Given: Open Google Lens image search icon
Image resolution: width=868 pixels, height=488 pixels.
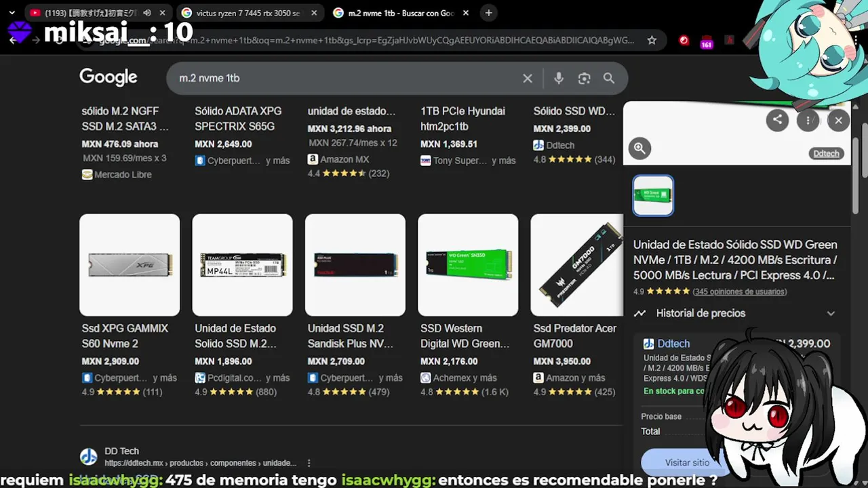Looking at the screenshot, I should [584, 79].
